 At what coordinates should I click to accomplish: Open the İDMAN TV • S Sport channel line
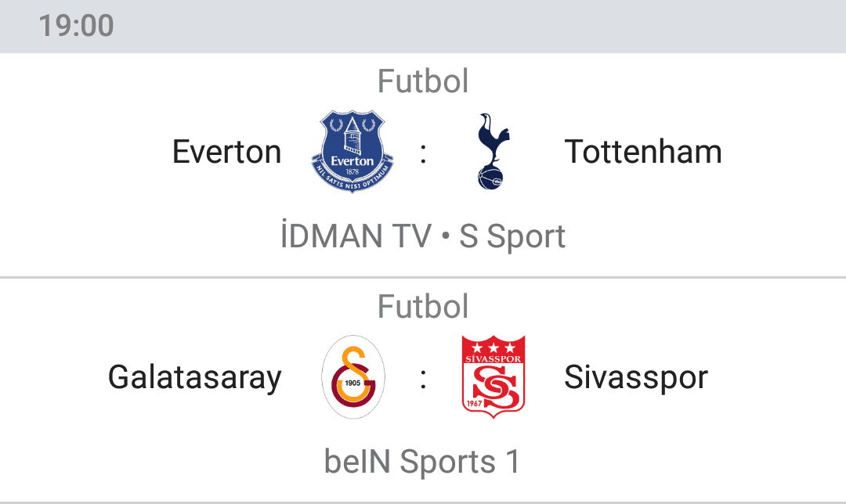(x=423, y=236)
